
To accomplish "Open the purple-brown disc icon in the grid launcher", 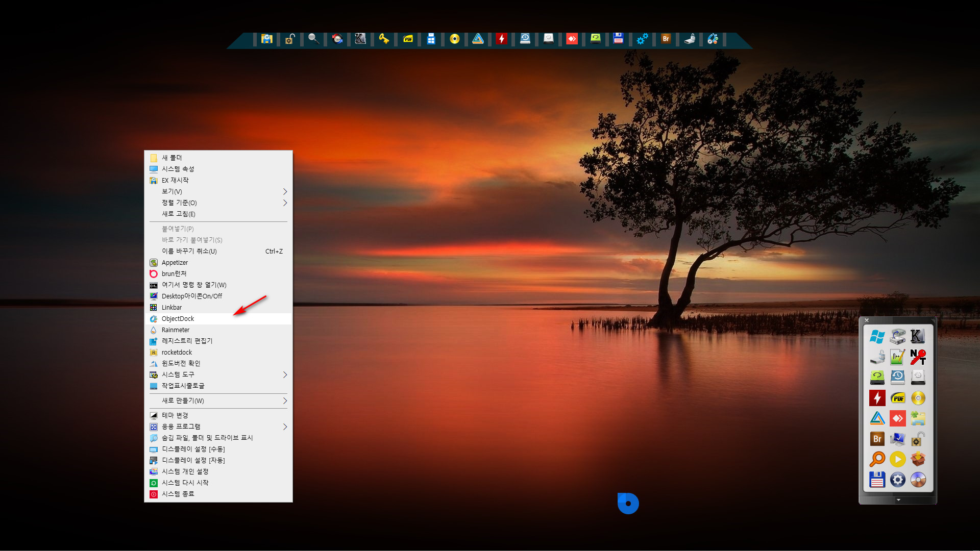I will tap(918, 480).
